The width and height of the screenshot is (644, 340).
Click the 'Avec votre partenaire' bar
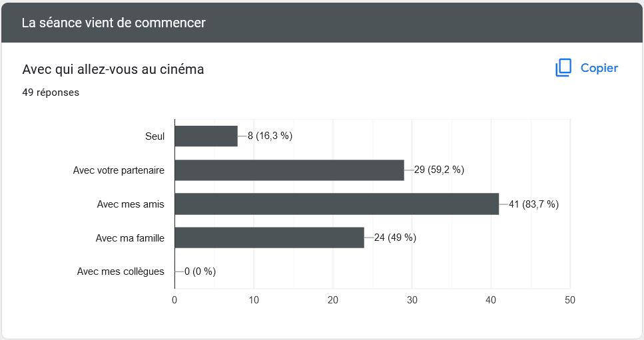pos(289,170)
